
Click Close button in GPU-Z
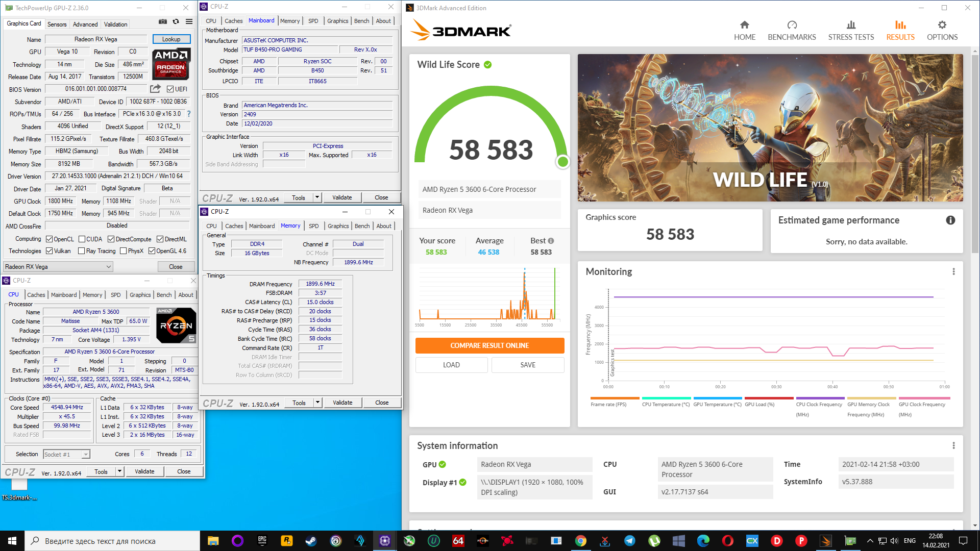click(x=176, y=267)
